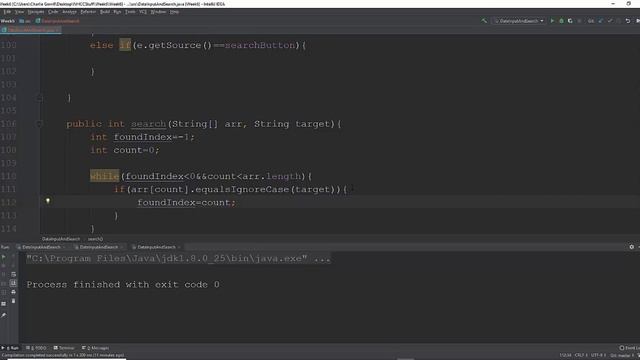Open the Help menu
640x360 pixels.
(174, 12)
